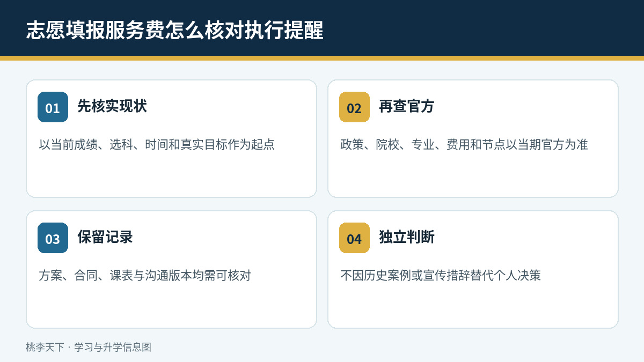Click the 01 number badge
This screenshot has height=362, width=644.
pyautogui.click(x=53, y=107)
